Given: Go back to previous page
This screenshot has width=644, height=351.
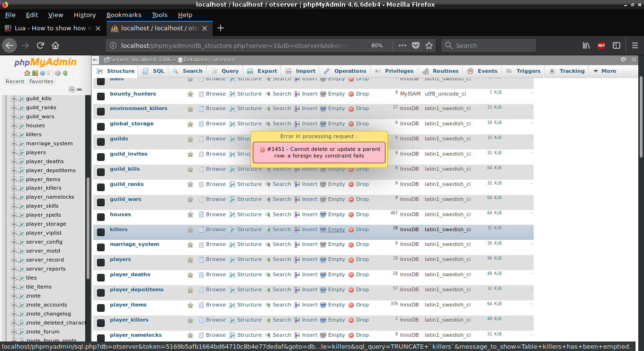Looking at the screenshot, I should (x=10, y=45).
